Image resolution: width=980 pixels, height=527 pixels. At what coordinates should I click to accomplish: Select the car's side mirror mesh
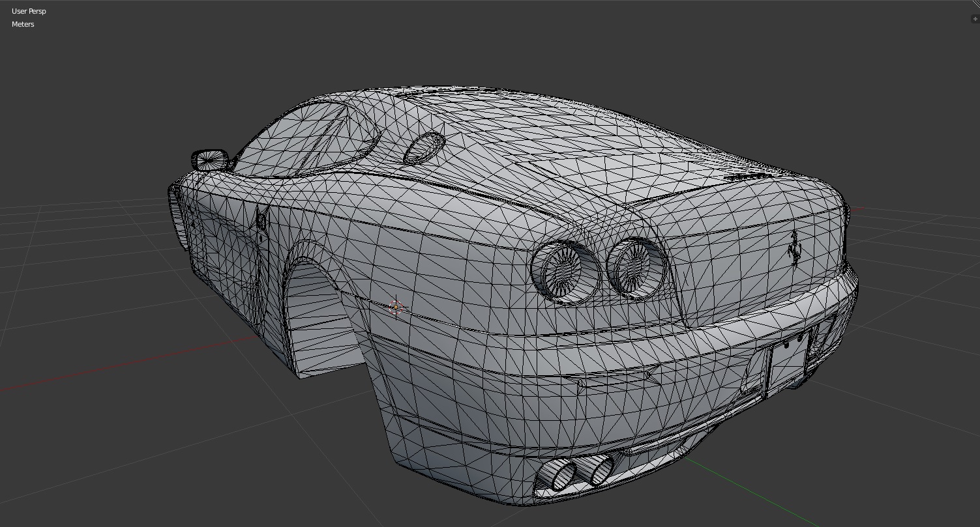click(x=209, y=160)
